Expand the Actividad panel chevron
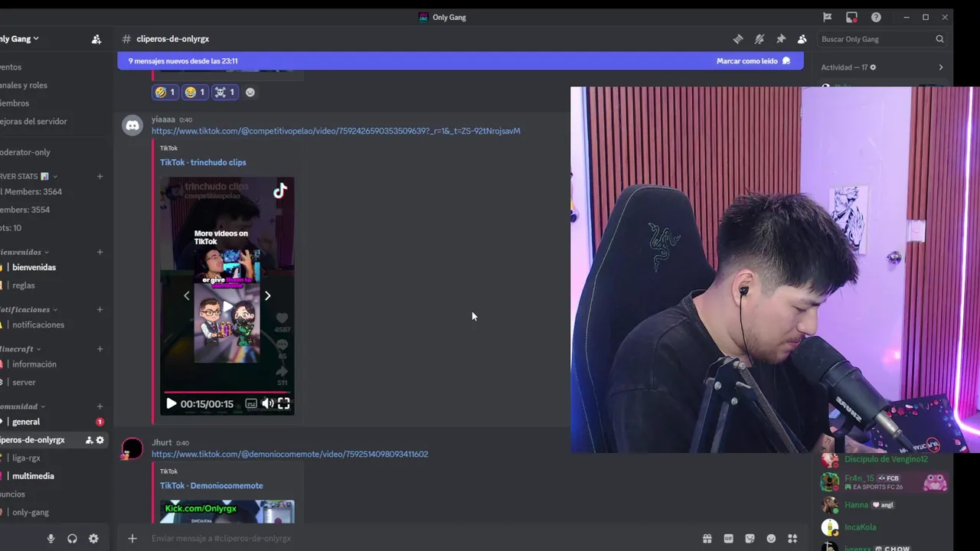Screen dimensions: 980x551 click(941, 67)
